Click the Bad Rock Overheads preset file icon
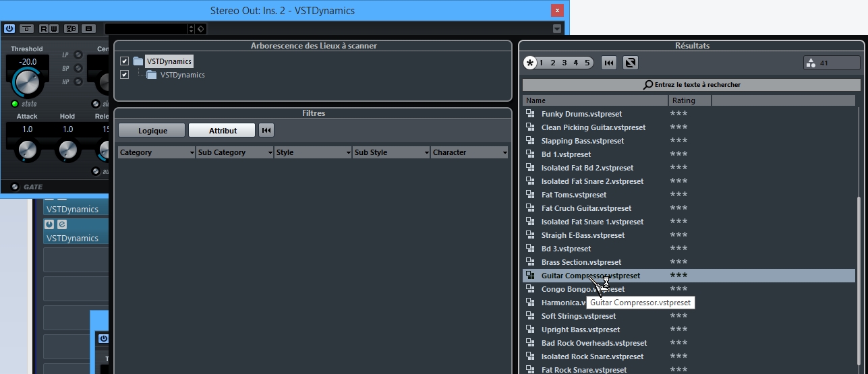This screenshot has height=374, width=868. pos(530,343)
